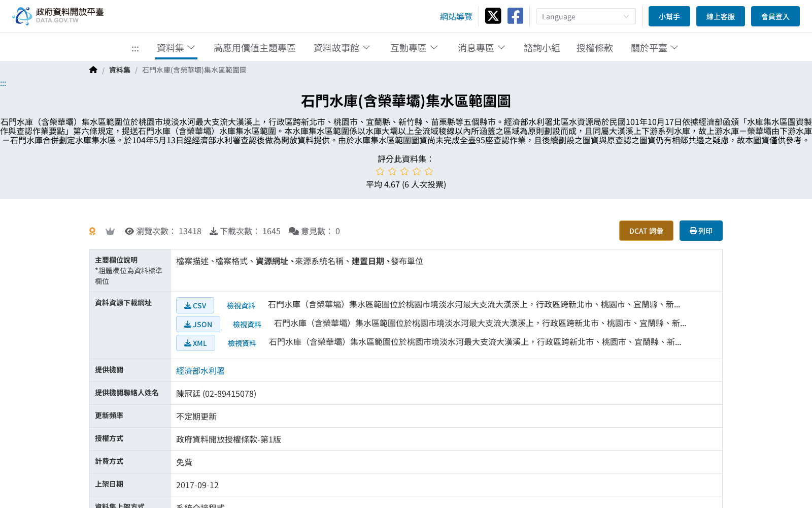Screen dimensions: 812x508
Task: Click the 上架日期 row label
Action: [109, 484]
